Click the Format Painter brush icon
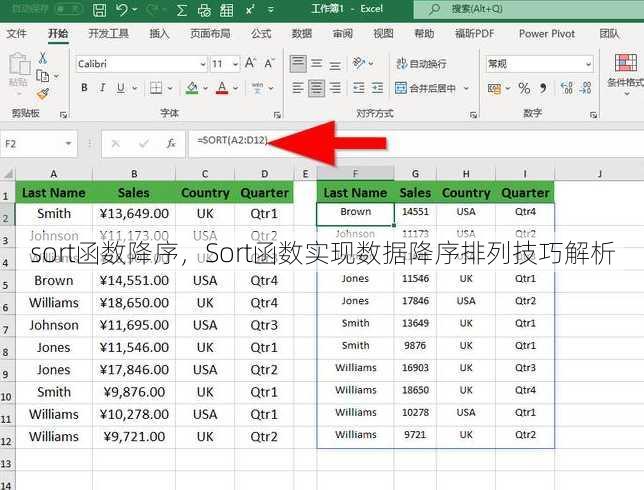This screenshot has height=490, width=644. (x=43, y=94)
